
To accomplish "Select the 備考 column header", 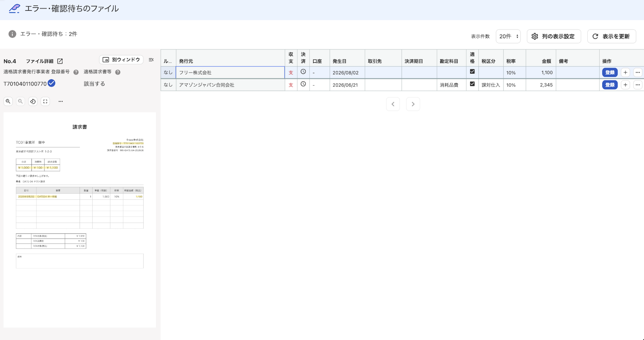I will pos(577,58).
